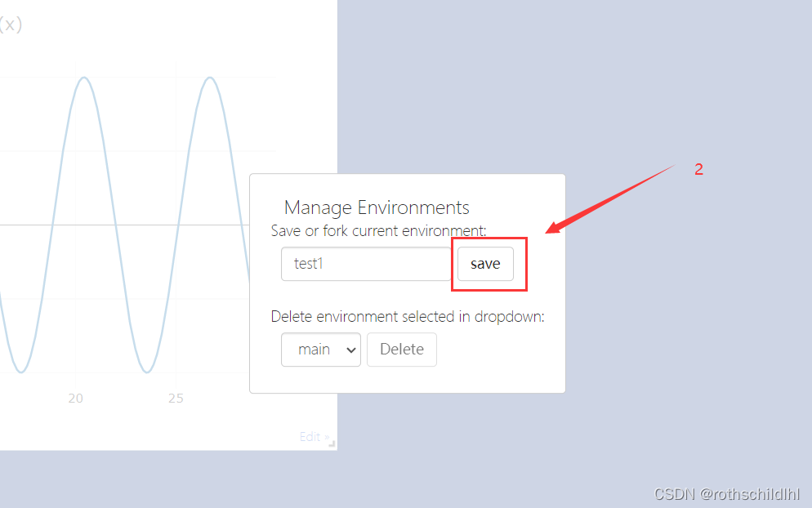Click the 'Save or fork current environment' label
812x508 pixels.
tap(378, 231)
